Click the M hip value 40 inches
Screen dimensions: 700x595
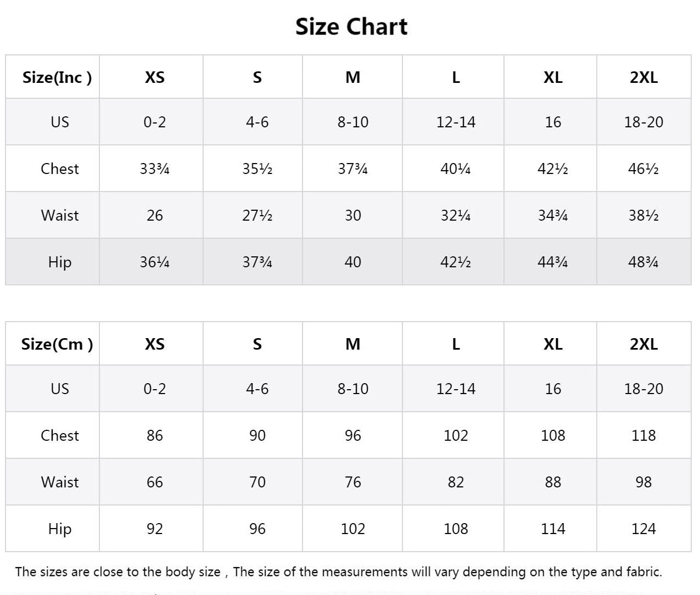353,262
